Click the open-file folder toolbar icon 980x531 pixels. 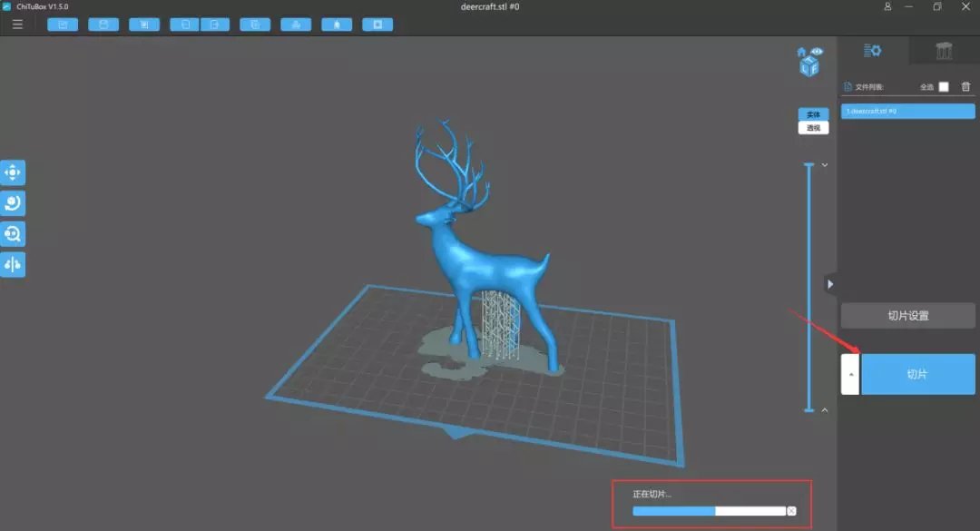[x=63, y=25]
